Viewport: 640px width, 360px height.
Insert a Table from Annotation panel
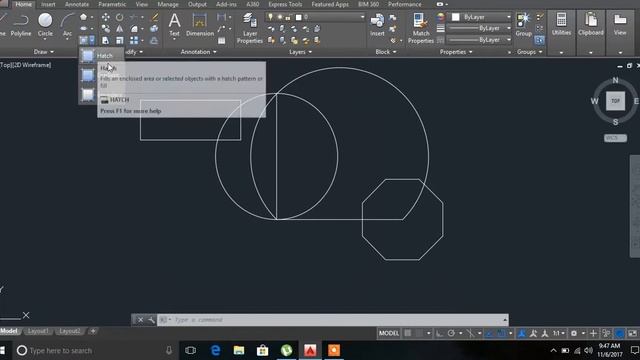tap(222, 40)
